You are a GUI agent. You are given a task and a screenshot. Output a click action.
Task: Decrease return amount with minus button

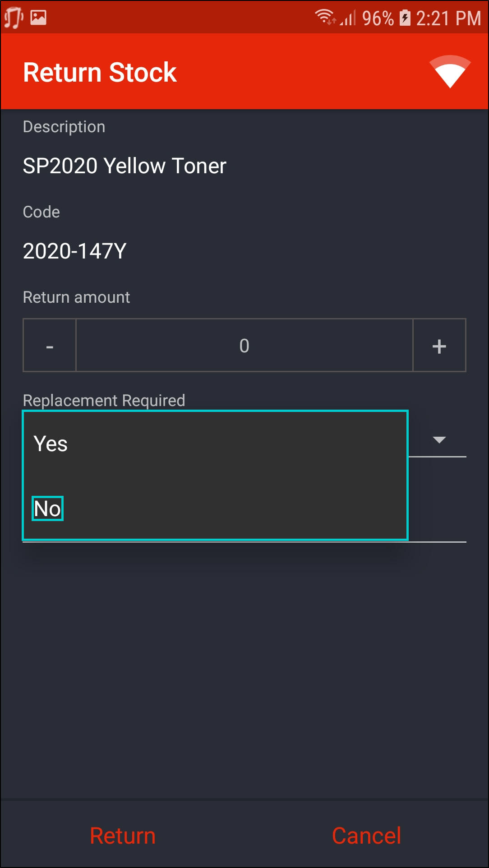50,346
